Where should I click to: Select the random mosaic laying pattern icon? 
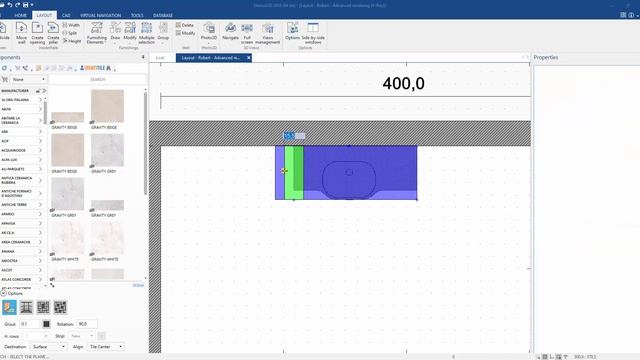[60, 307]
